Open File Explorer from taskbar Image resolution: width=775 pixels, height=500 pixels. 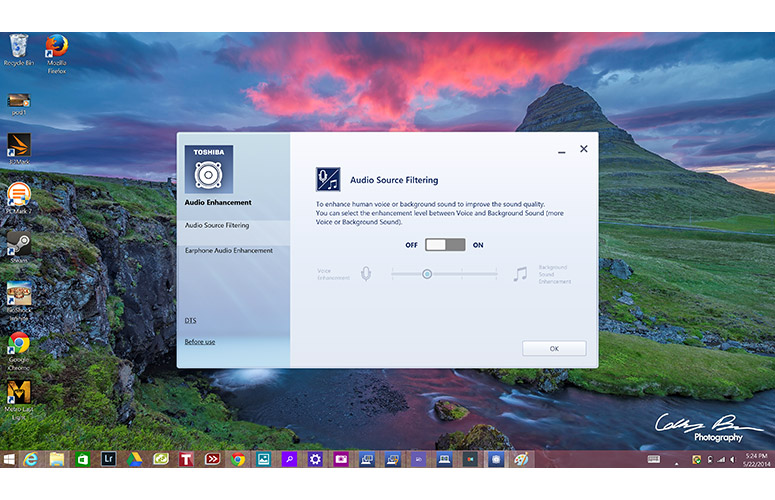click(57, 459)
